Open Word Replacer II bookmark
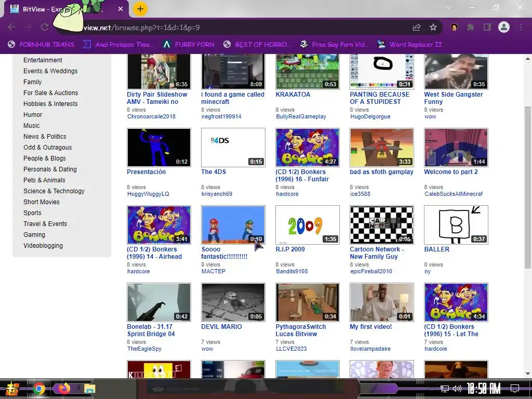This screenshot has width=532, height=399. (x=409, y=45)
